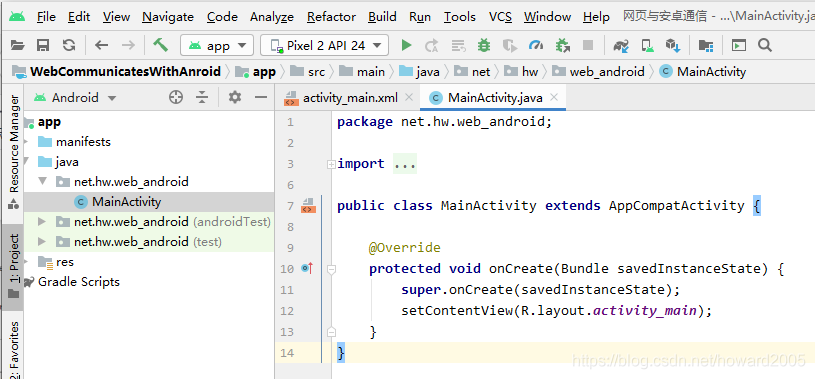
Task: Toggle the 1: Project tool window
Action: [x=14, y=266]
